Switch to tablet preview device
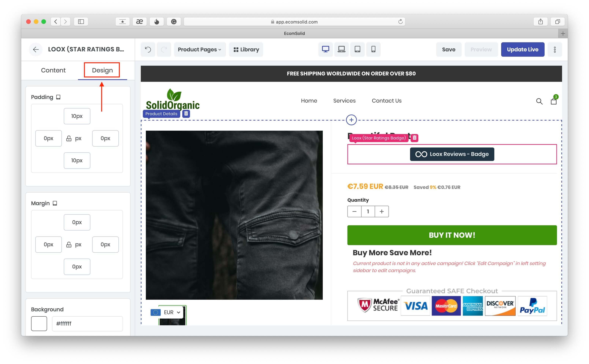The image size is (589, 364). pos(357,49)
